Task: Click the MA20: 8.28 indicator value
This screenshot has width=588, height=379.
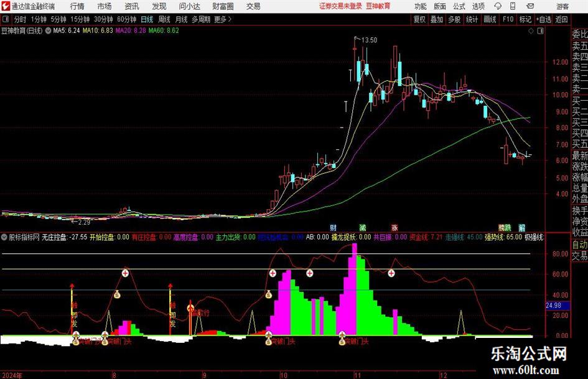Action: tap(131, 30)
